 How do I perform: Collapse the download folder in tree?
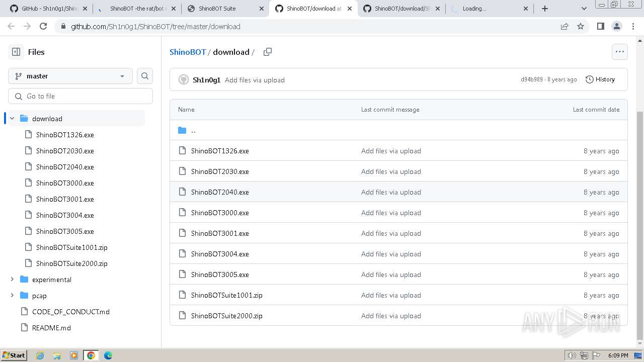(12, 119)
